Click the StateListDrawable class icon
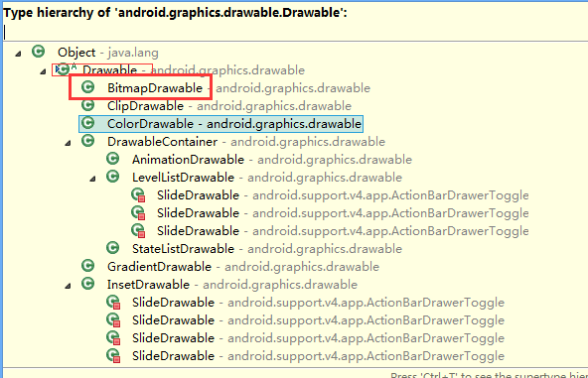 coord(112,248)
